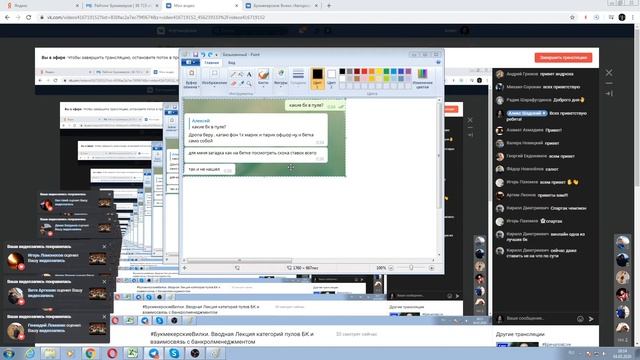This screenshot has height=360, width=640.
Task: Open Opera browser from the taskbar
Action: [x=112, y=353]
